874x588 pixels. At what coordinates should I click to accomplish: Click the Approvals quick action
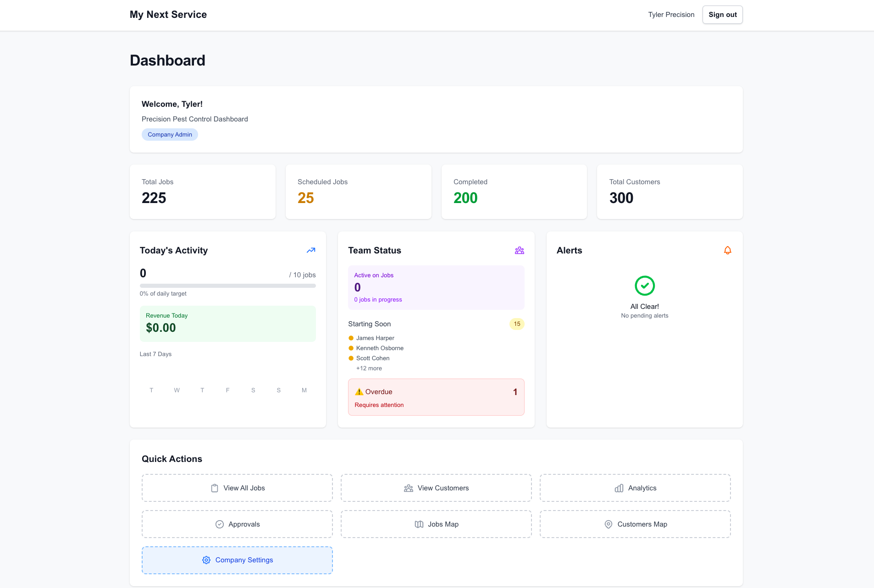pos(237,524)
